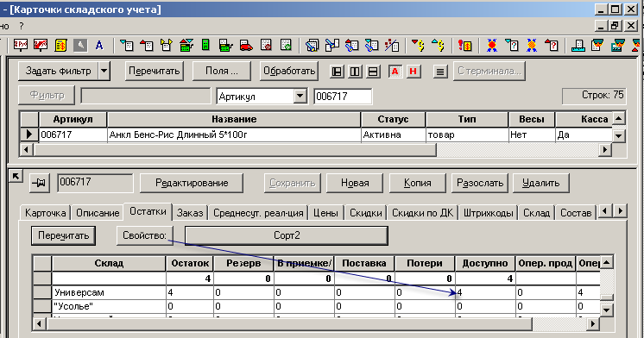Click question document with cyan arrow icon
644x338 pixels.
pos(512,45)
